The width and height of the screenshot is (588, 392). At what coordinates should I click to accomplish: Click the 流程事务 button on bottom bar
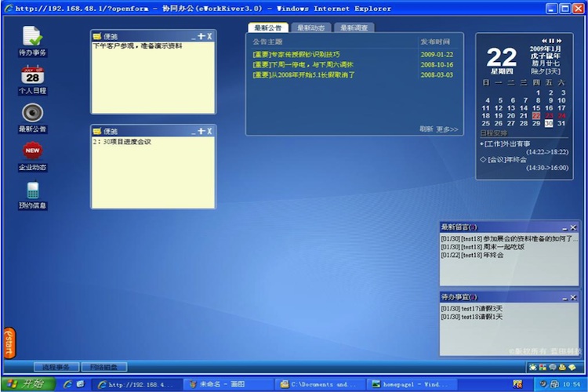pyautogui.click(x=56, y=367)
